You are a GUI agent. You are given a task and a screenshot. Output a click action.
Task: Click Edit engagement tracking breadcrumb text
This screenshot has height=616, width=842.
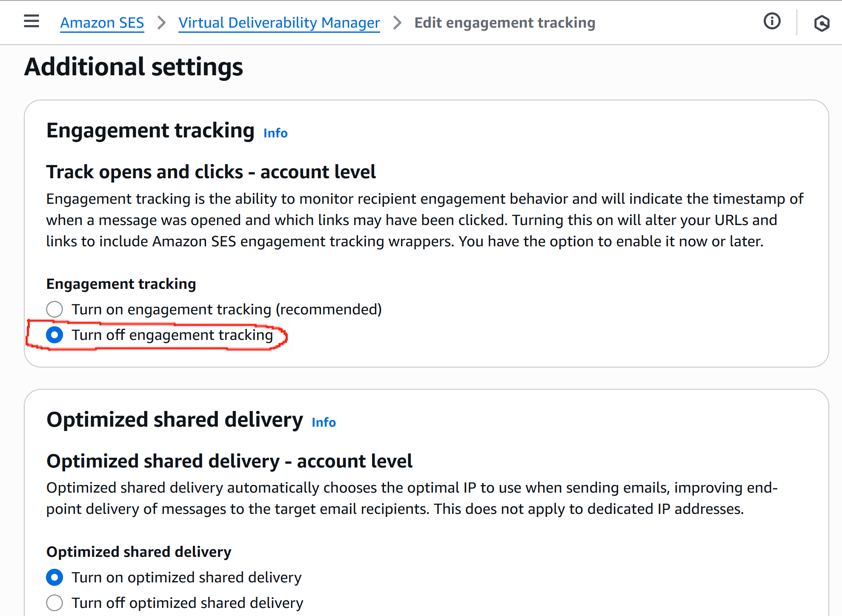point(505,23)
